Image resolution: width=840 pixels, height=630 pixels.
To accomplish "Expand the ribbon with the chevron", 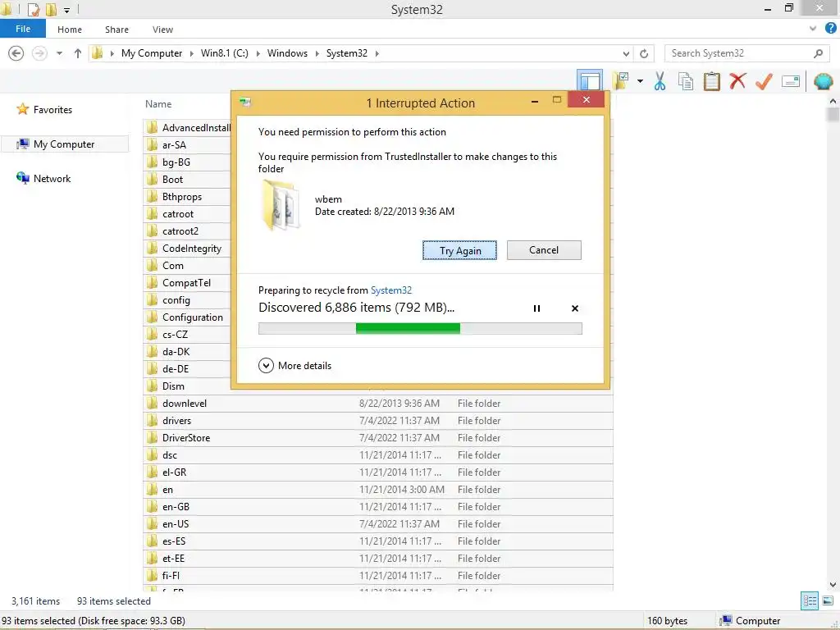I will coord(813,29).
